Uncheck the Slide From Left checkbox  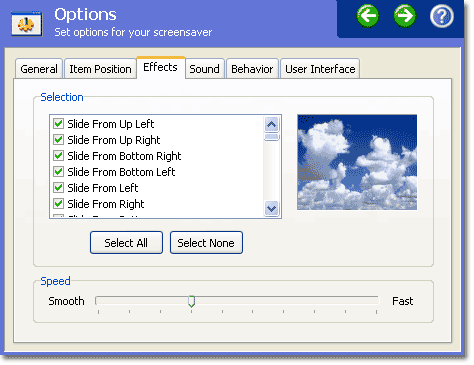coord(58,188)
